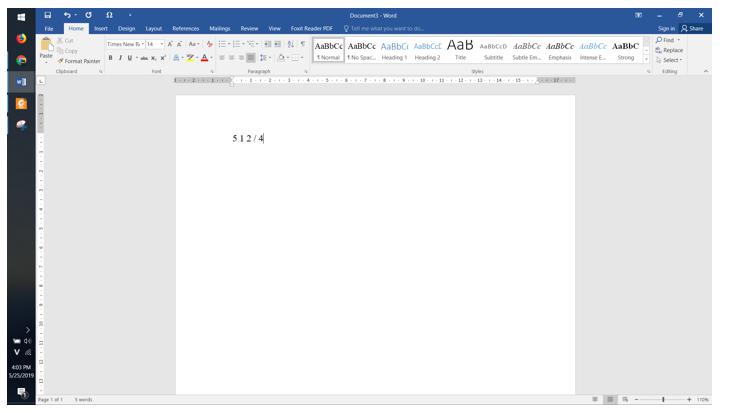The height and width of the screenshot is (413, 729).
Task: Click the Paste clipboard icon
Action: coord(46,46)
